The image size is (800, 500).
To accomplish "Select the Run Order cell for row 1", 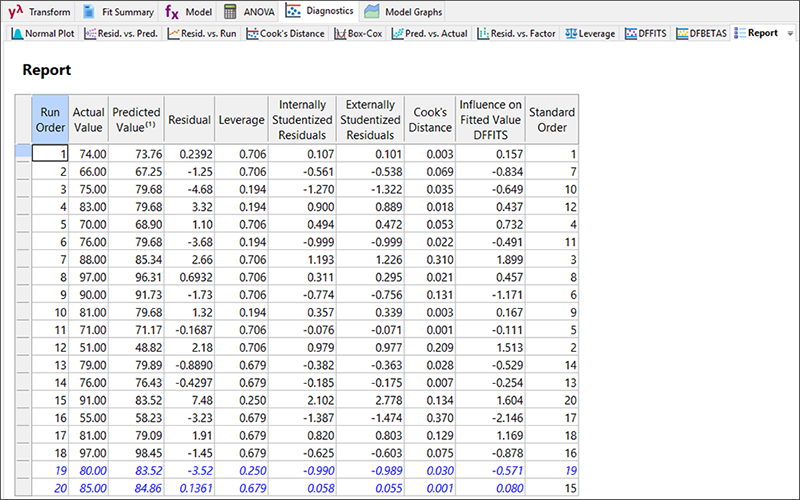I will (50, 154).
